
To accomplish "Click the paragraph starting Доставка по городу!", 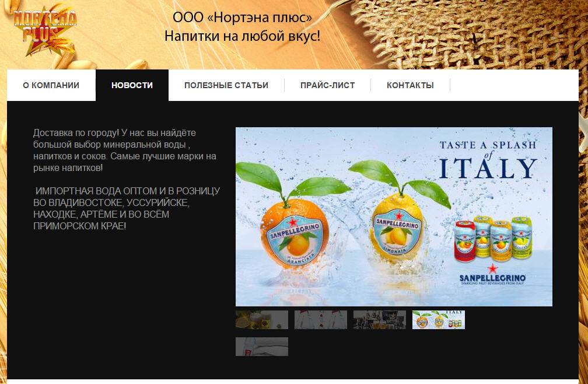I will (x=125, y=150).
